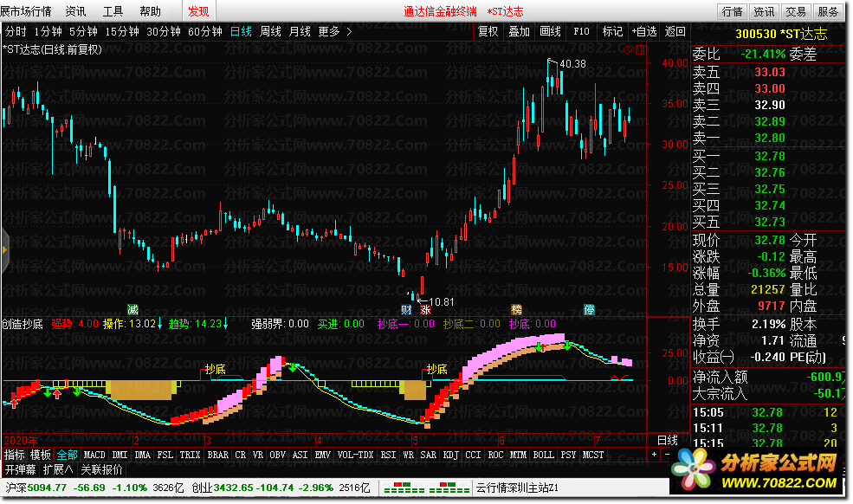Click the orange 榜 marker under the chart
The width and height of the screenshot is (853, 504).
(516, 310)
